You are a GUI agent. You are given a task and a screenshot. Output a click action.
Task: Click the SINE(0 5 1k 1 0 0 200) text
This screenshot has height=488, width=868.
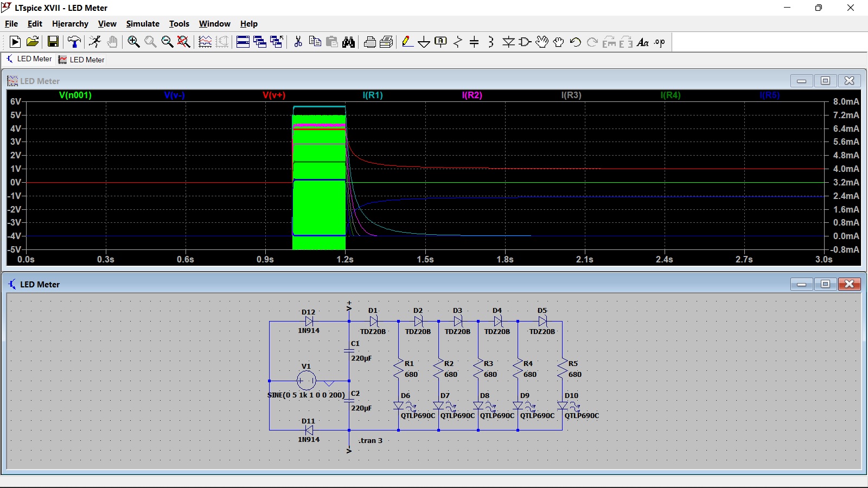(x=306, y=395)
